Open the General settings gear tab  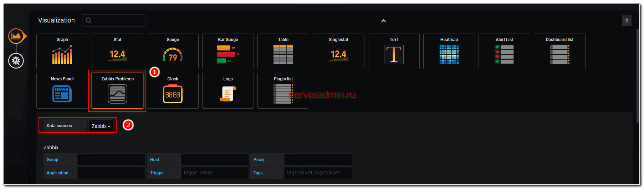pos(16,61)
